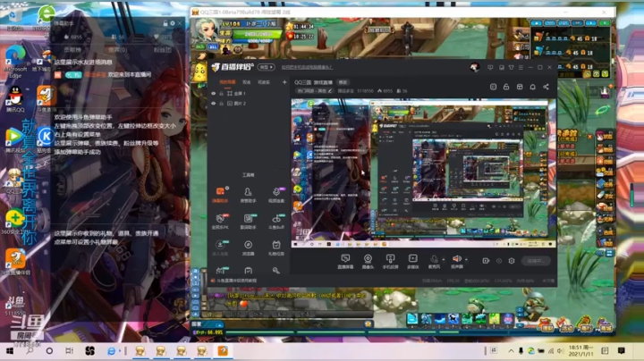Viewport: 644px width, 361px height.
Task: Open the 斗鱼Buff tool icon
Action: tap(276, 221)
